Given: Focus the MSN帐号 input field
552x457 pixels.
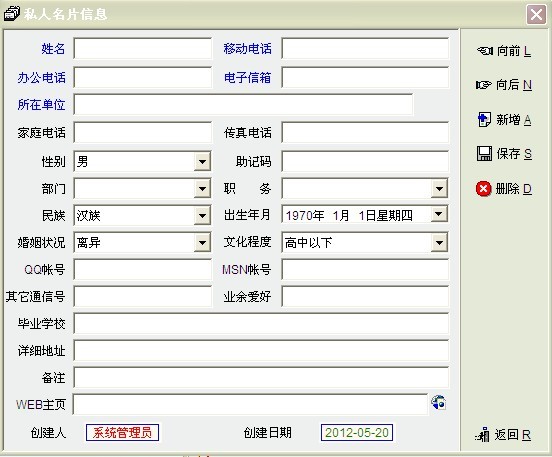Looking at the screenshot, I should point(365,270).
